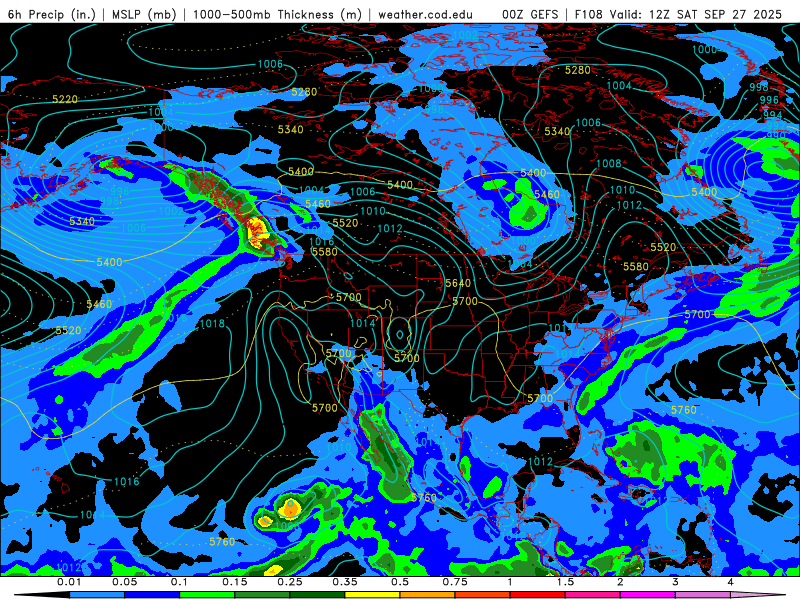Click the 0.25 legend value
Viewport: 800px width, 600px height.
coord(290,582)
